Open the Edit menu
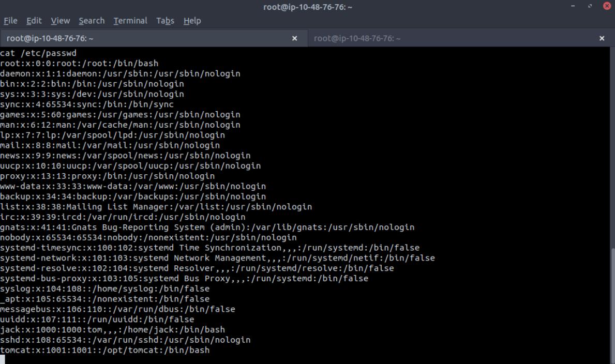This screenshot has height=364, width=615. click(x=34, y=21)
